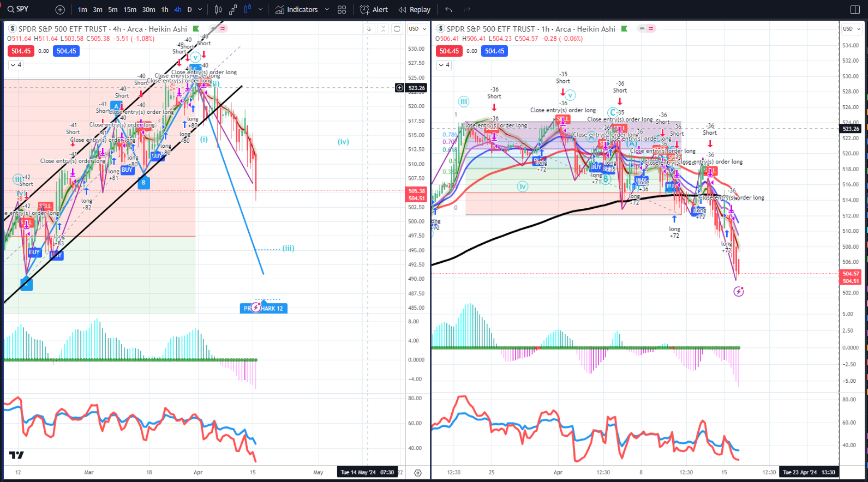Click blue buy 504.45 button on 4h chart
The width and height of the screenshot is (868, 482).
(x=67, y=51)
